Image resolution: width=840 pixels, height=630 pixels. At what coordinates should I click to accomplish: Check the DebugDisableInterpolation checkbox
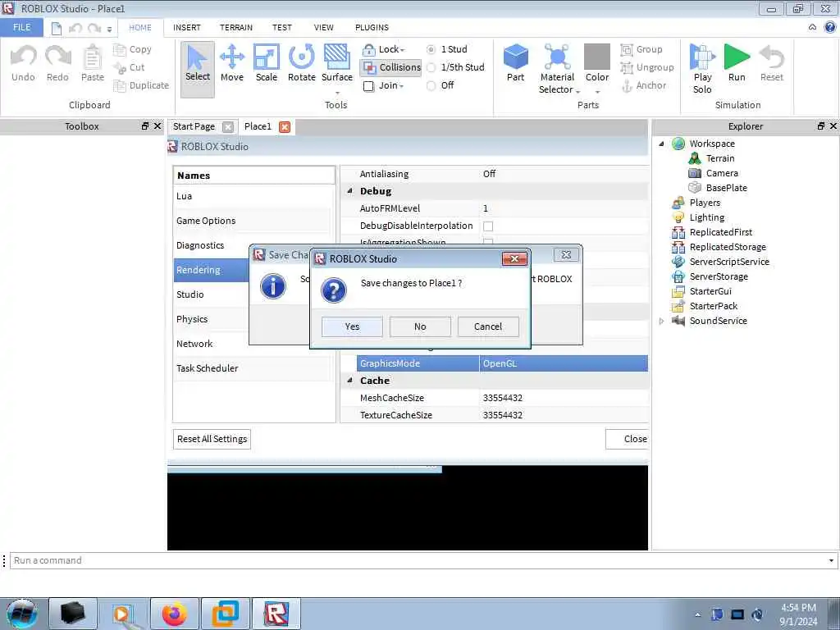488,226
